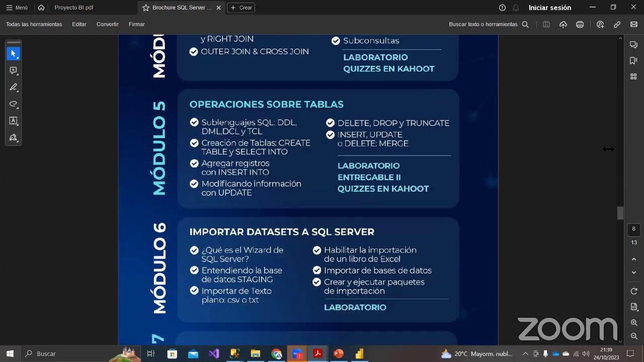Click the magnifier search icon
Screen dimensions: 644x362
pos(525,24)
